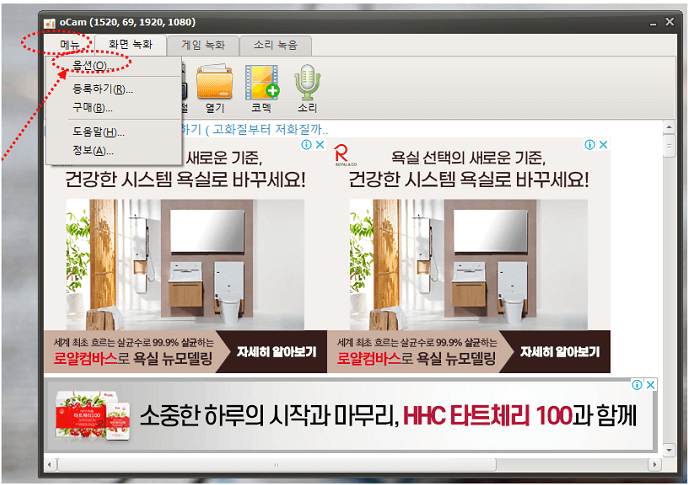Choose 구매(B)... in the menu
The width and height of the screenshot is (688, 485).
tap(114, 108)
